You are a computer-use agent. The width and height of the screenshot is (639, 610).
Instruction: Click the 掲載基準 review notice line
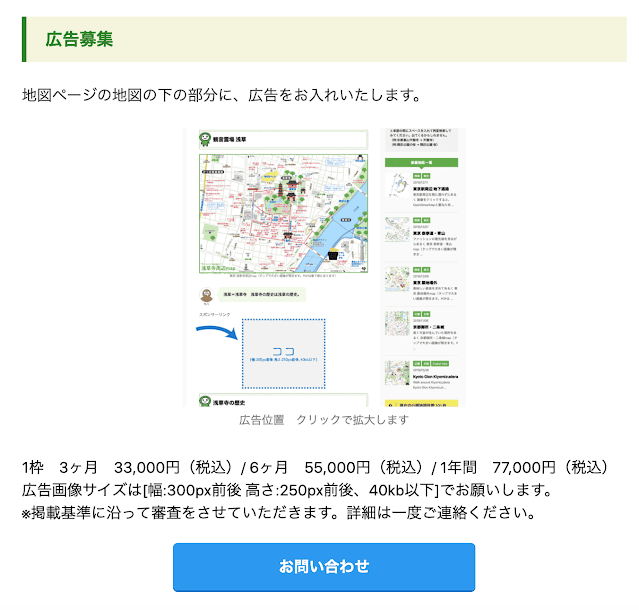[x=278, y=513]
